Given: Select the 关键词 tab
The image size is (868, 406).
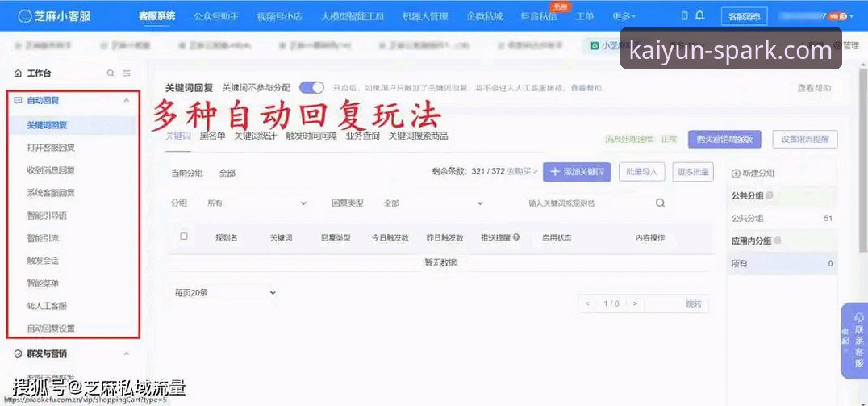Looking at the screenshot, I should [x=178, y=136].
